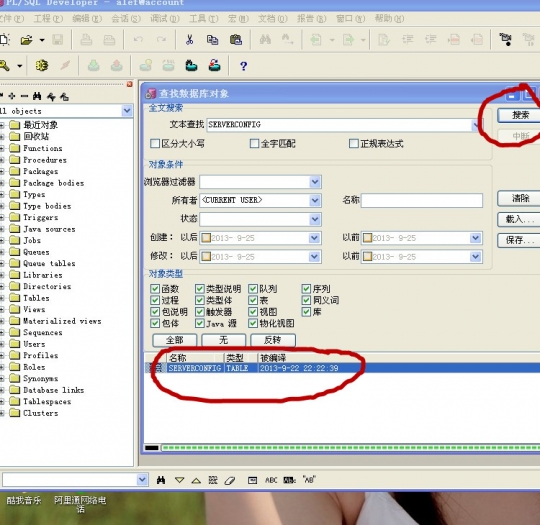Image resolution: width=540 pixels, height=525 pixels.
Task: Toggle 全字匹配 checkbox
Action: click(254, 143)
